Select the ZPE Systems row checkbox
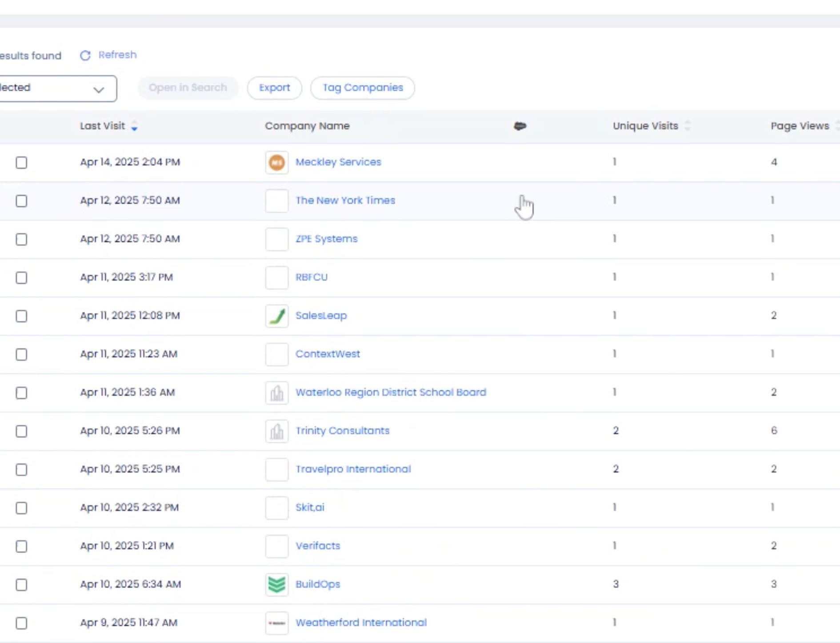Image resolution: width=840 pixels, height=643 pixels. click(21, 239)
